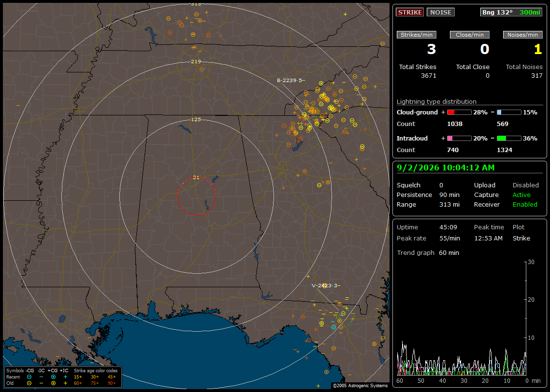Click the Trend graph 60 min setting

click(x=428, y=253)
